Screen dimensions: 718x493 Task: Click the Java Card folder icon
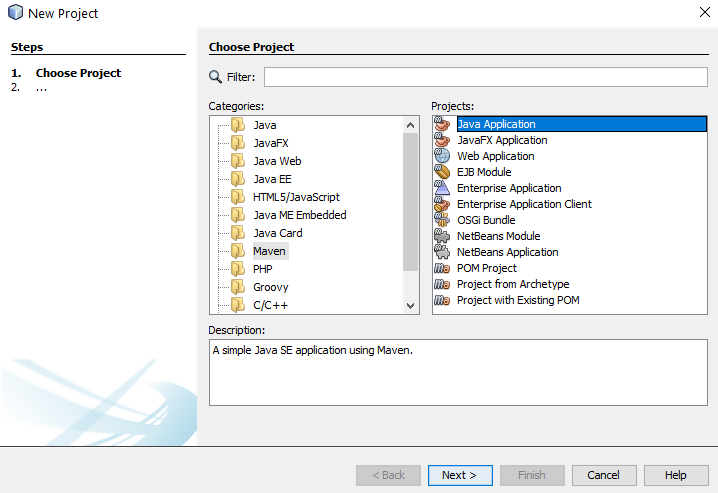click(238, 233)
